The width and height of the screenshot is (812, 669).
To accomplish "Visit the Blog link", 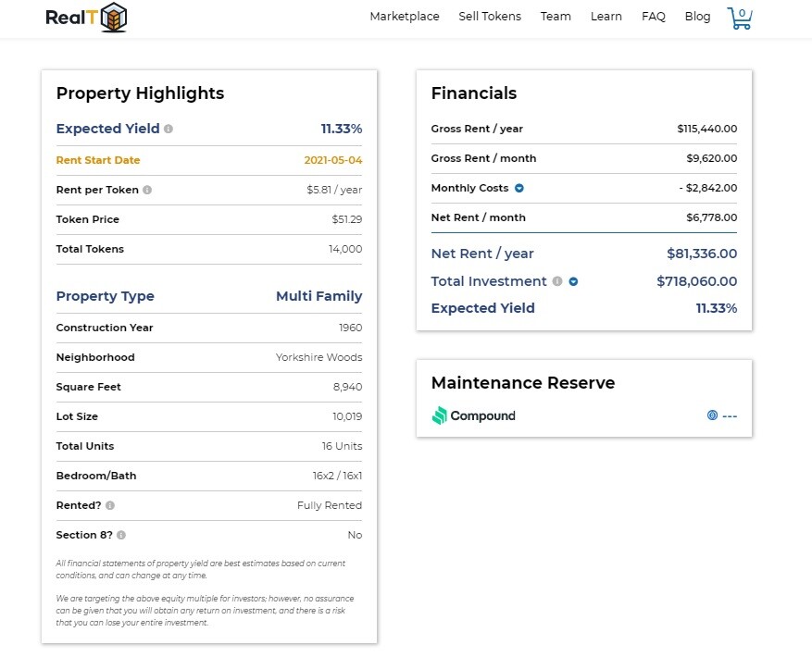I will [x=697, y=17].
